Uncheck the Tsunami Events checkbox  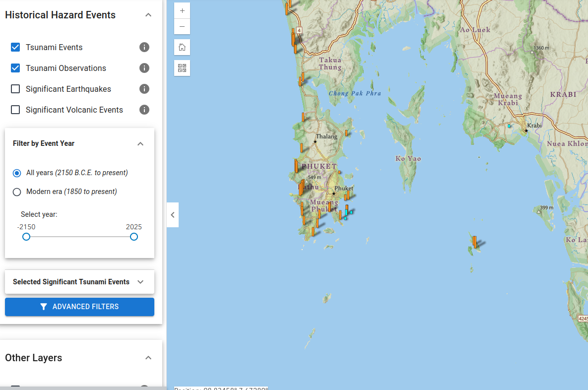15,47
